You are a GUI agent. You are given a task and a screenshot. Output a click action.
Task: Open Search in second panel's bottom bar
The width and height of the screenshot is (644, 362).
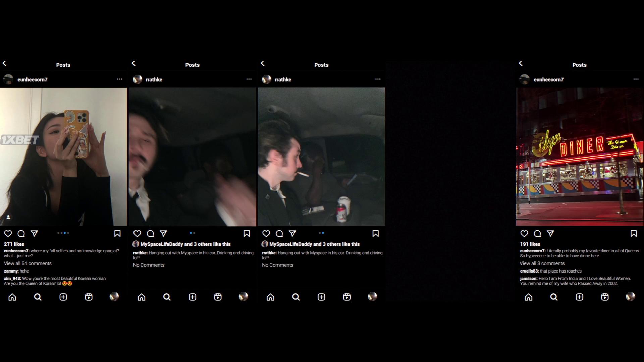point(167,297)
